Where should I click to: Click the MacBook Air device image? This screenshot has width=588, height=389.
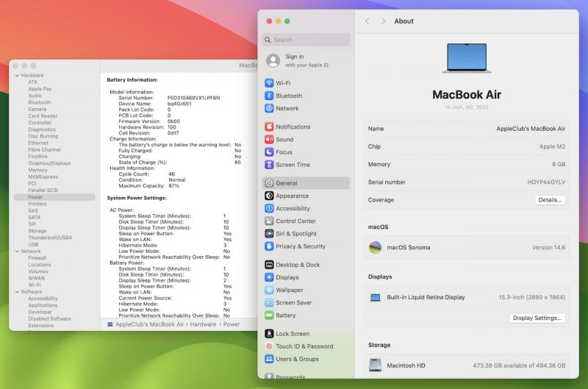point(467,58)
